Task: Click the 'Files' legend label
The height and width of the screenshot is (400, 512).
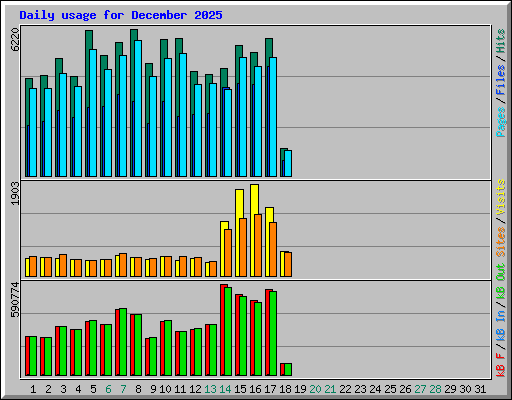Action: [x=501, y=80]
